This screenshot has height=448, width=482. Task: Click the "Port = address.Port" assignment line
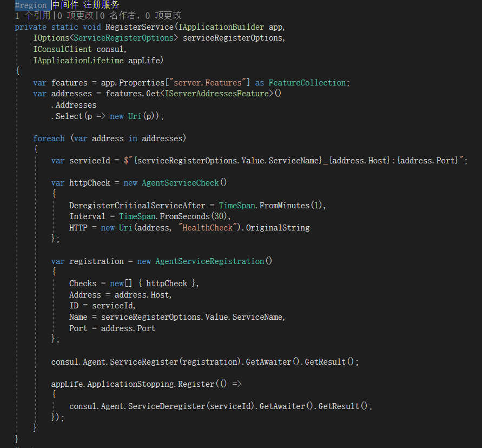click(x=112, y=329)
